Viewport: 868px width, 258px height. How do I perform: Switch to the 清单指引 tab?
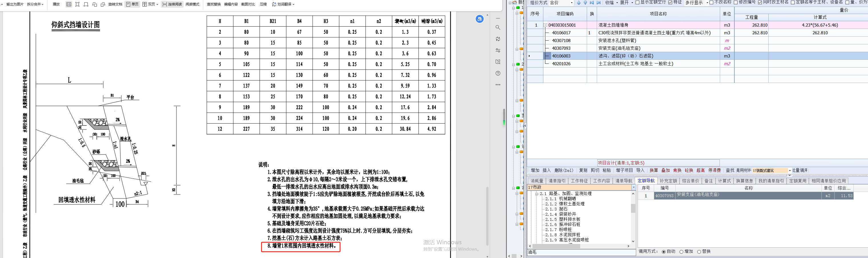[557, 181]
